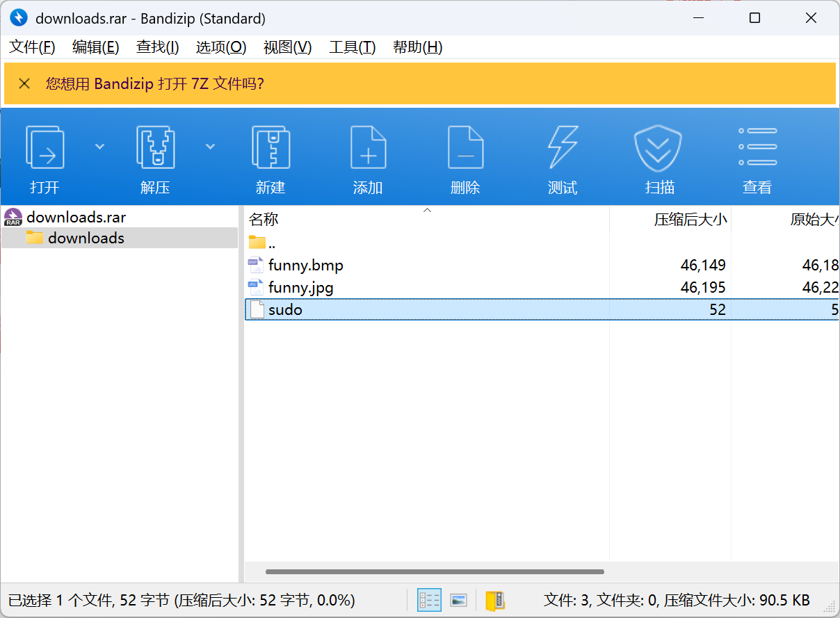The width and height of the screenshot is (840, 618).
Task: Select downloads.rar root in the tree
Action: (x=76, y=217)
